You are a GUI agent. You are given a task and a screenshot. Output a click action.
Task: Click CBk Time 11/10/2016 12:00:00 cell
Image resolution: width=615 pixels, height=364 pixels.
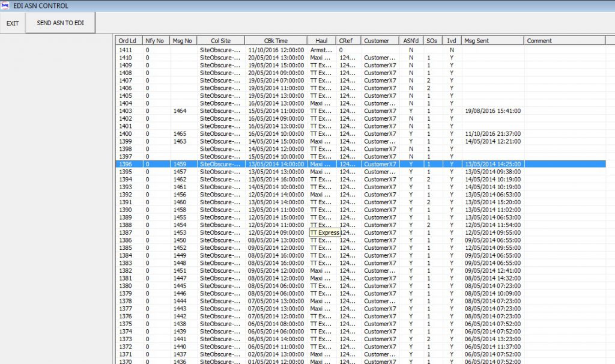point(276,50)
